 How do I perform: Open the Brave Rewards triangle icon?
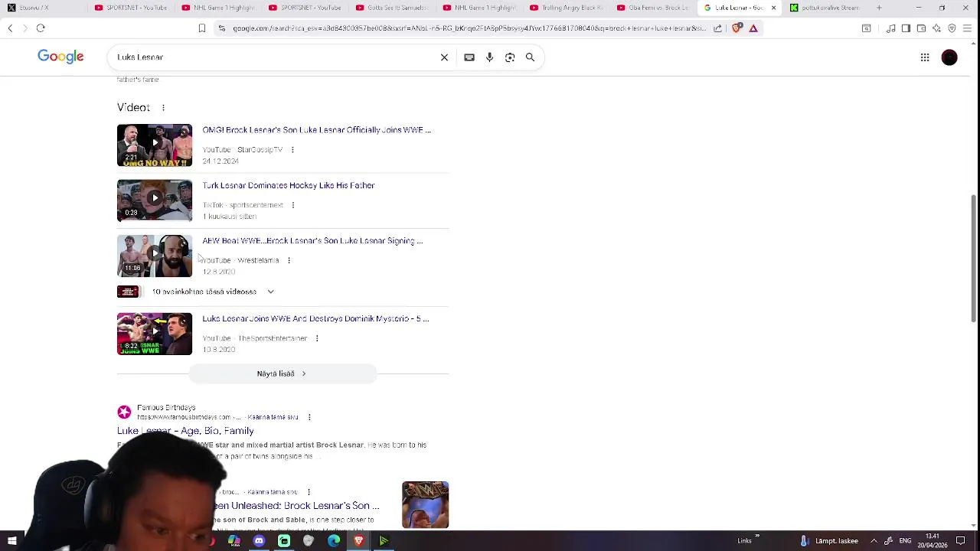[753, 28]
